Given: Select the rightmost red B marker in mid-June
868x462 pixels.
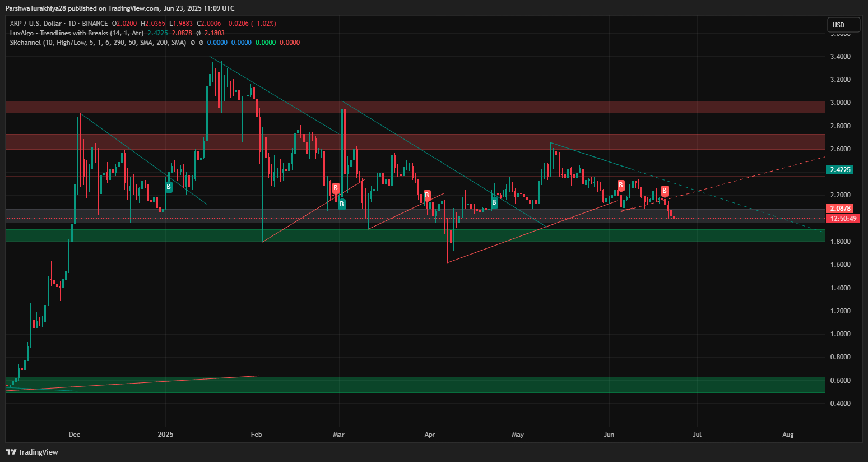Looking at the screenshot, I should [x=664, y=190].
